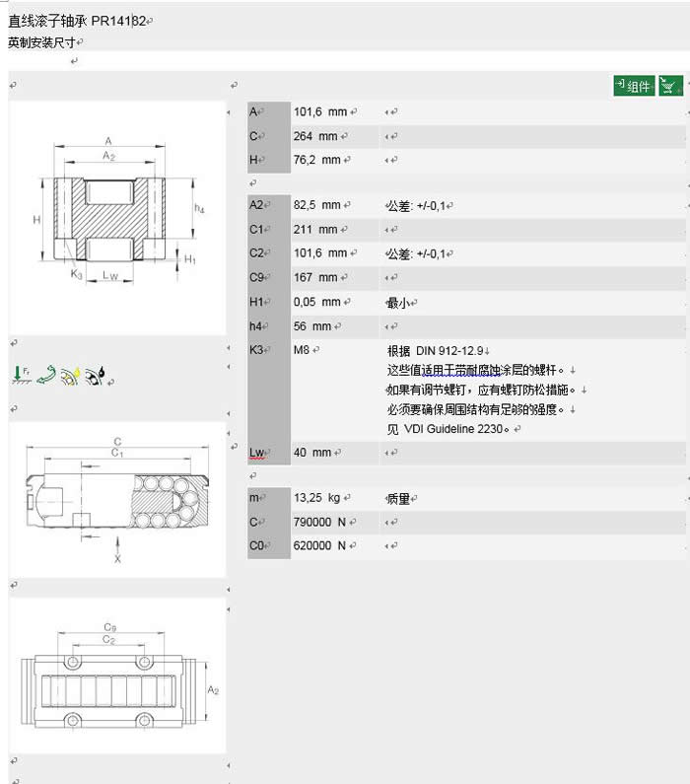This screenshot has height=784, width=690.
Task: Click the green curved arrow icon
Action: pos(46,374)
